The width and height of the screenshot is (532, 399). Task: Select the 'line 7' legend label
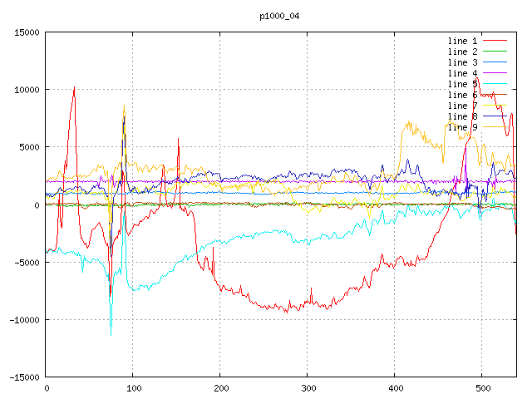pos(462,106)
